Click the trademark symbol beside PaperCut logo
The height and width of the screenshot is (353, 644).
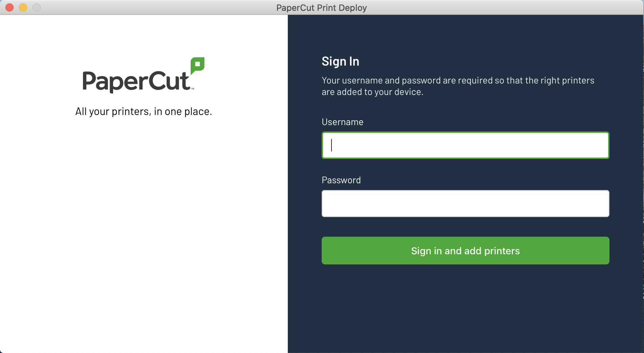pos(193,89)
